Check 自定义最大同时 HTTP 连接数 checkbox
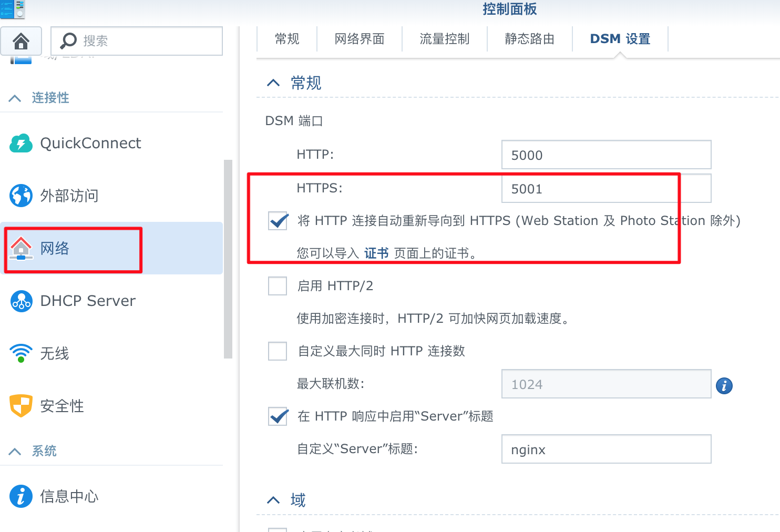Viewport: 780px width, 532px height. [278, 351]
